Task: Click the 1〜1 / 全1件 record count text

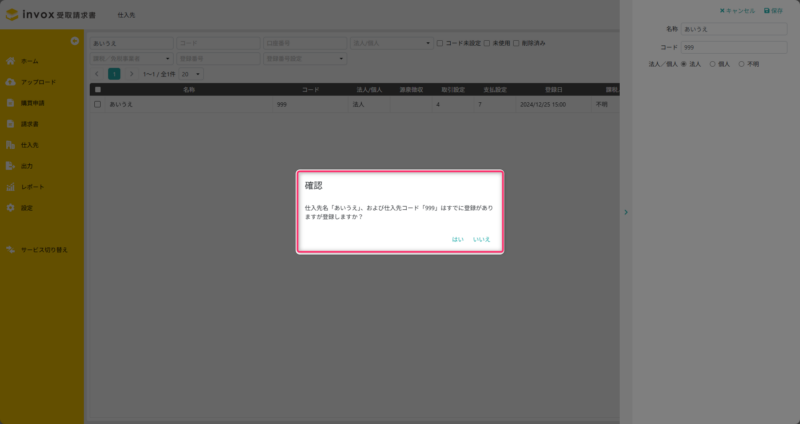Action: [x=159, y=74]
